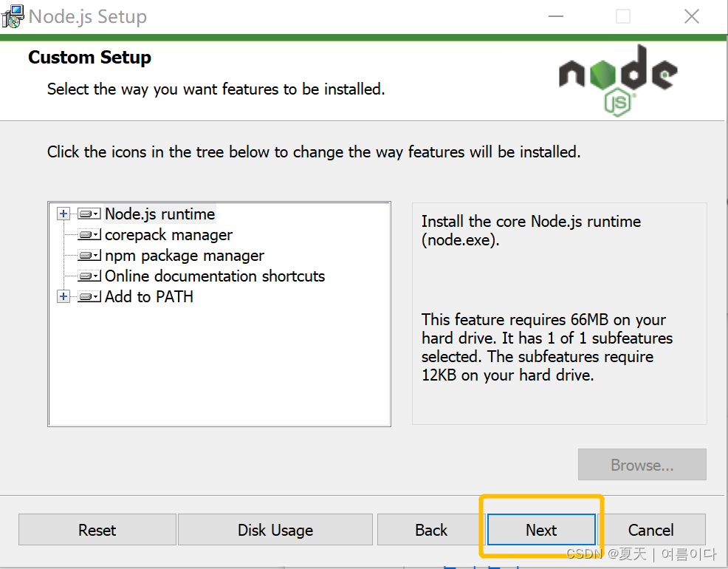Screen dimensions: 728x569
Task: Expand the Node.js runtime tree node
Action: 63,214
